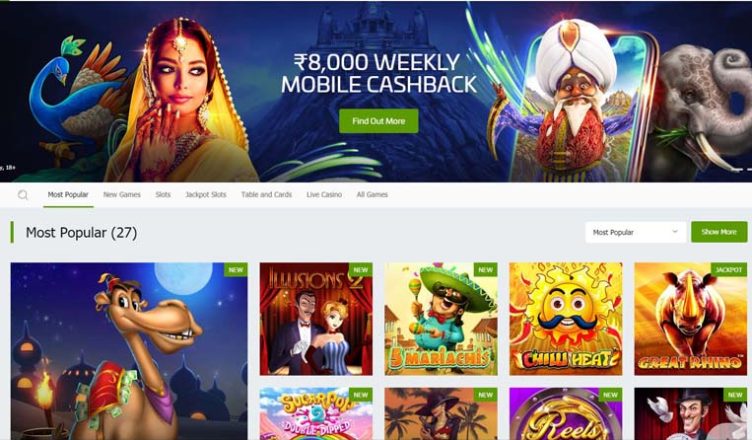The height and width of the screenshot is (440, 752).
Task: Open the Illusions 2 game thumbnail
Action: 316,319
